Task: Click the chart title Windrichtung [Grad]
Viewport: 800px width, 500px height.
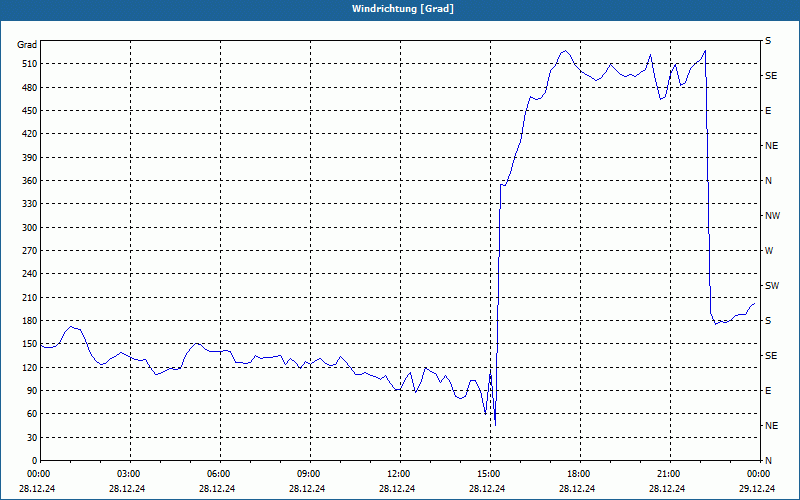Action: pos(403,9)
